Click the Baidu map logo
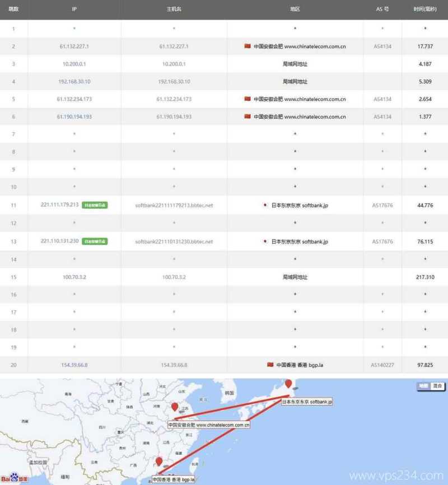 (x=14, y=479)
